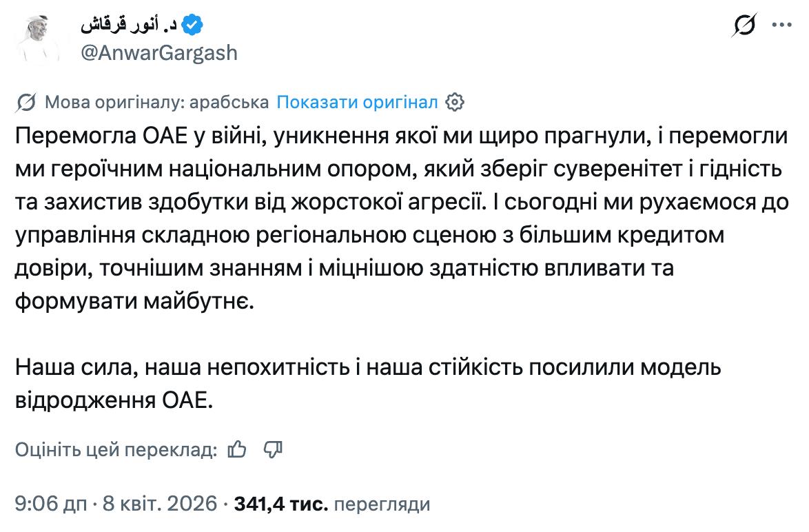This screenshot has height=532, width=809.
Task: Click 'Показати оригінал' to show original
Action: [x=358, y=103]
